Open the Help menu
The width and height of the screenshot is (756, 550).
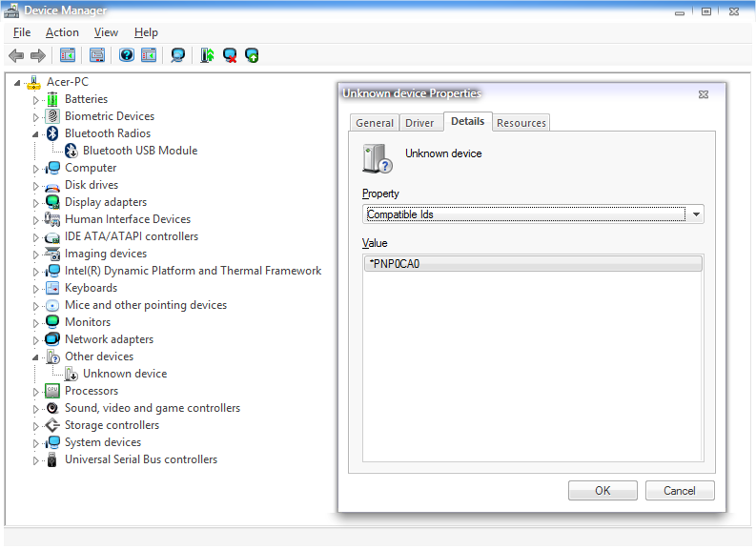146,32
